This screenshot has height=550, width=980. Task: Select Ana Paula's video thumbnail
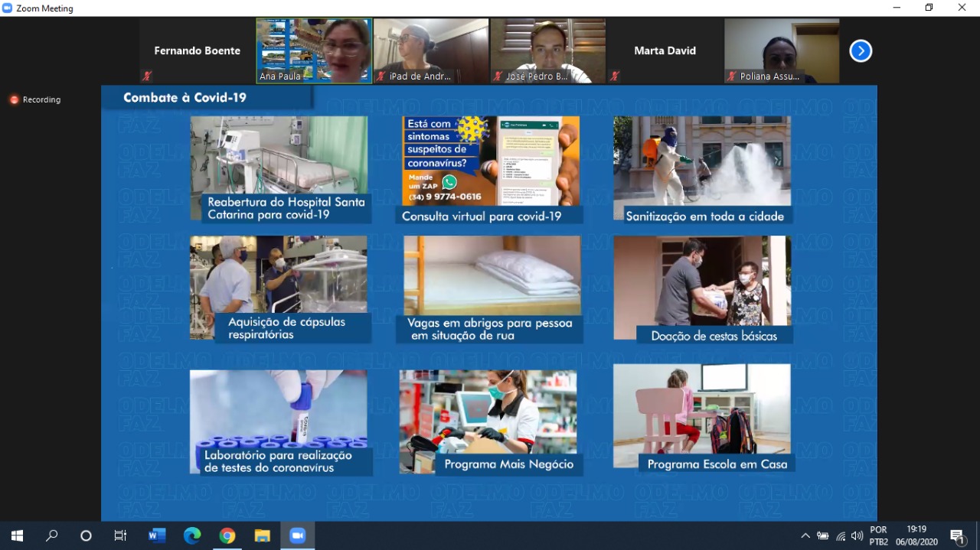314,50
